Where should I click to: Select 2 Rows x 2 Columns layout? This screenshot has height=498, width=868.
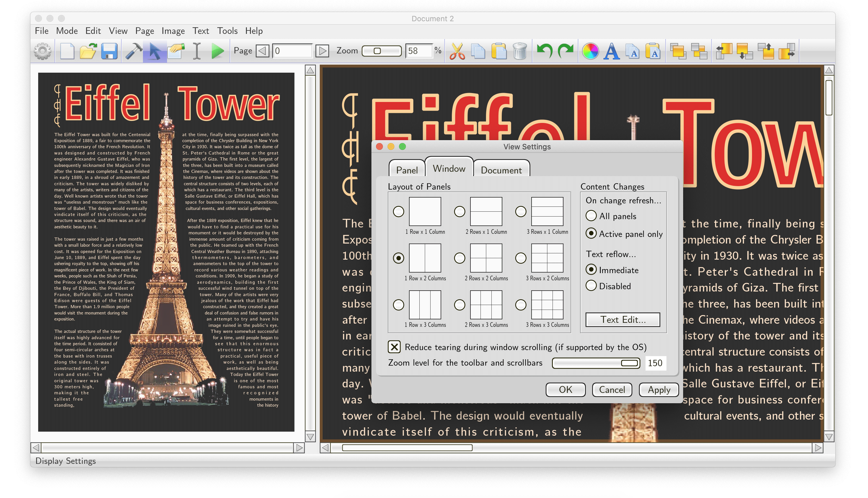[x=460, y=258]
